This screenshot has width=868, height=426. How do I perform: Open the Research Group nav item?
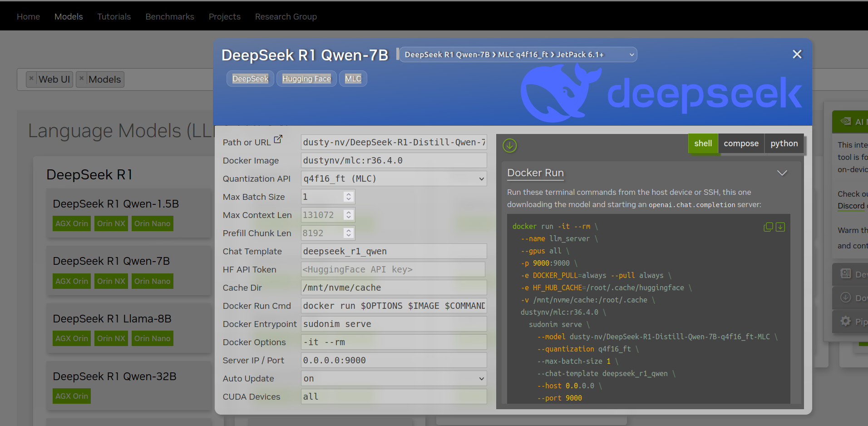286,17
